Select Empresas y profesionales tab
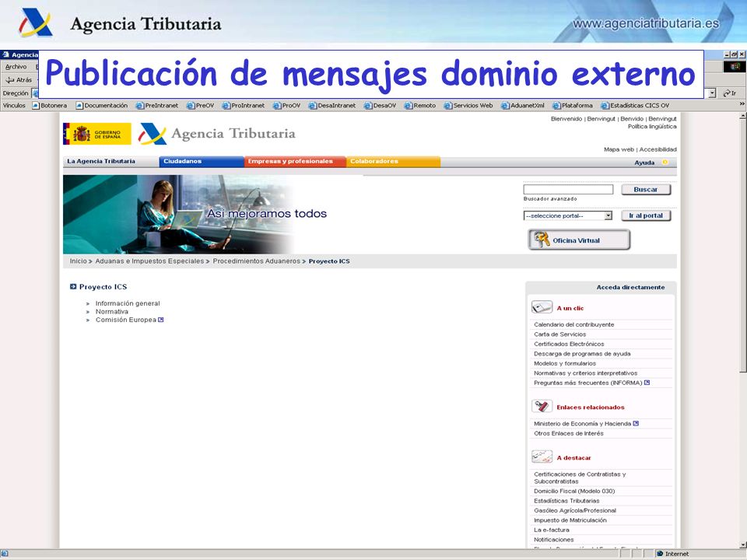The image size is (747, 560). [x=295, y=162]
